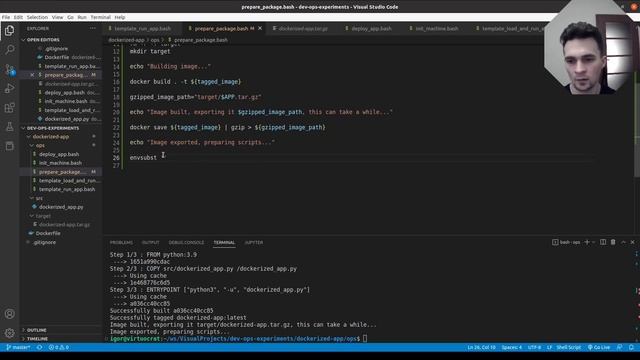Change Shell Script language mode
Image resolution: width=640 pixels, height=360 pixels.
(569, 347)
